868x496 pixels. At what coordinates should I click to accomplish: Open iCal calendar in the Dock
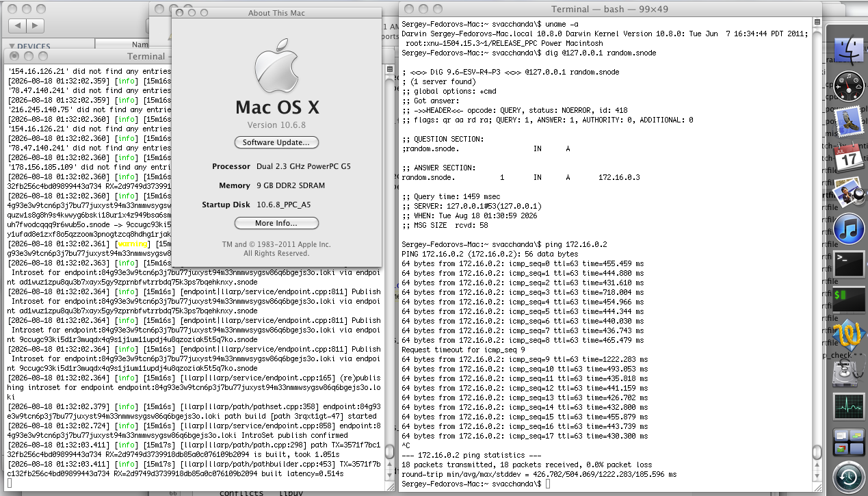tap(849, 157)
